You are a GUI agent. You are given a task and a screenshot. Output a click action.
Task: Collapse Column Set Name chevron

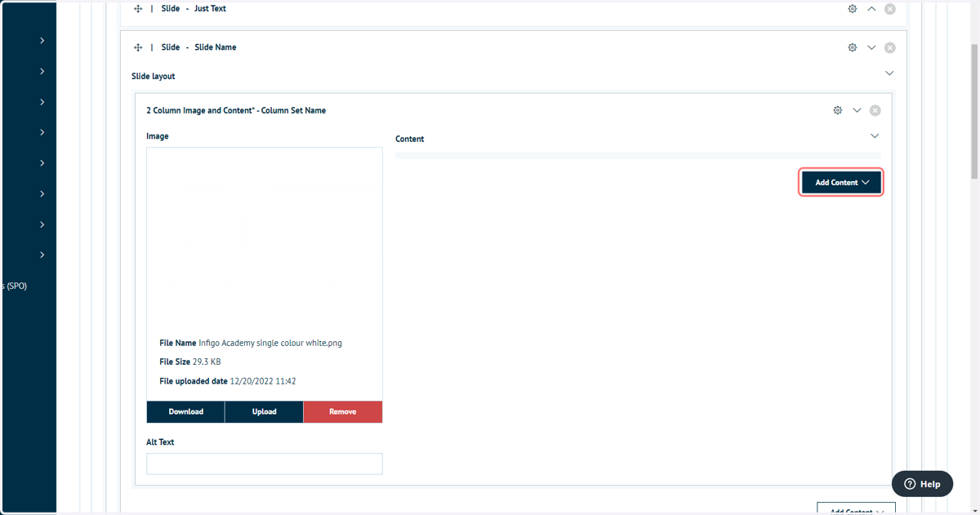[857, 110]
